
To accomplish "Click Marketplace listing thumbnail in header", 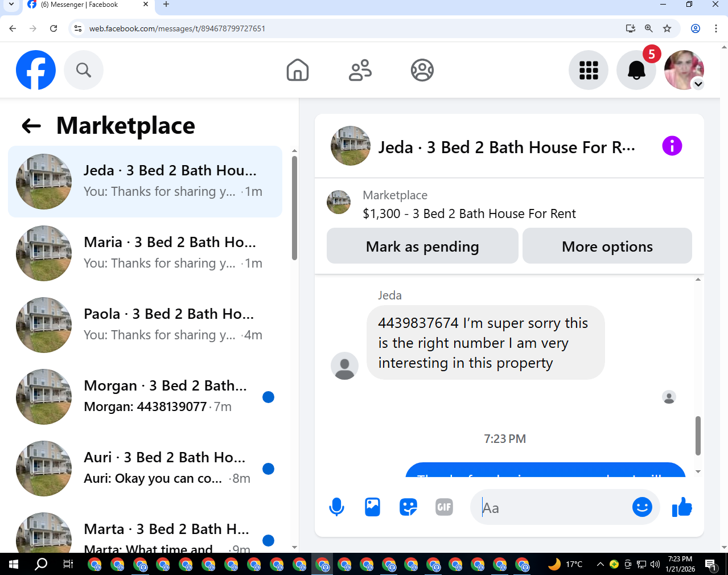I will [339, 202].
